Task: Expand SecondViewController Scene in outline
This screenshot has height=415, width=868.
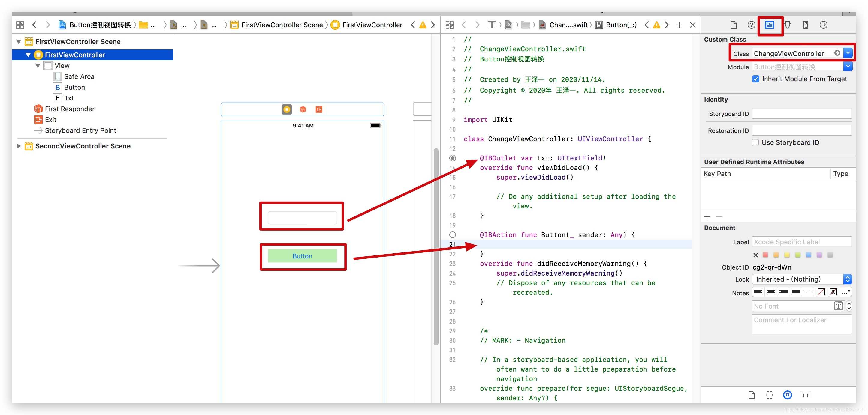Action: 19,146
